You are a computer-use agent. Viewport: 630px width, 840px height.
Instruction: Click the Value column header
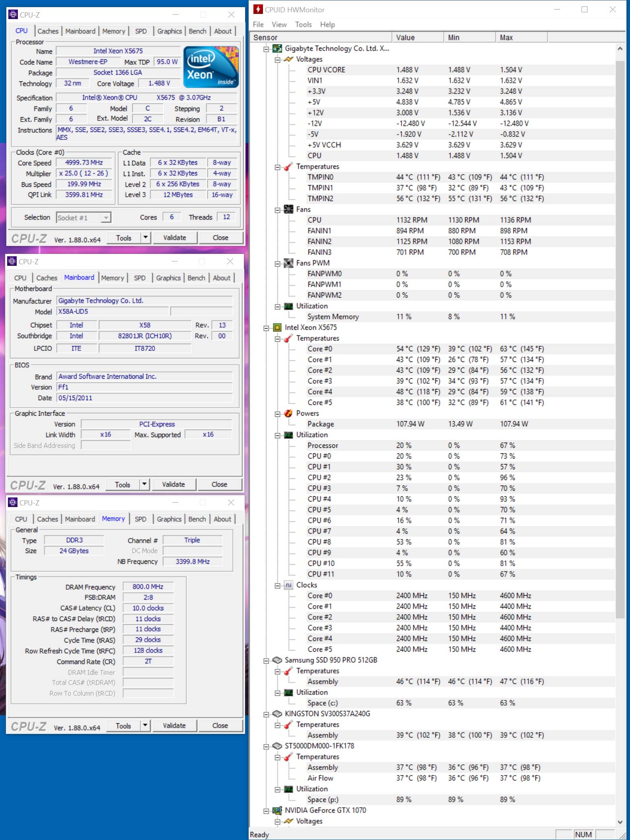[417, 37]
